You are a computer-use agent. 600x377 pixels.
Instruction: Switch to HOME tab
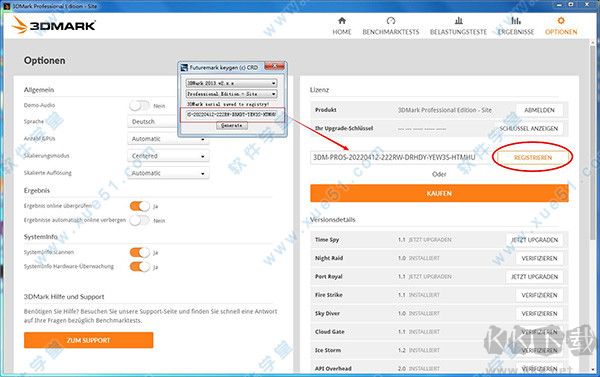(342, 32)
